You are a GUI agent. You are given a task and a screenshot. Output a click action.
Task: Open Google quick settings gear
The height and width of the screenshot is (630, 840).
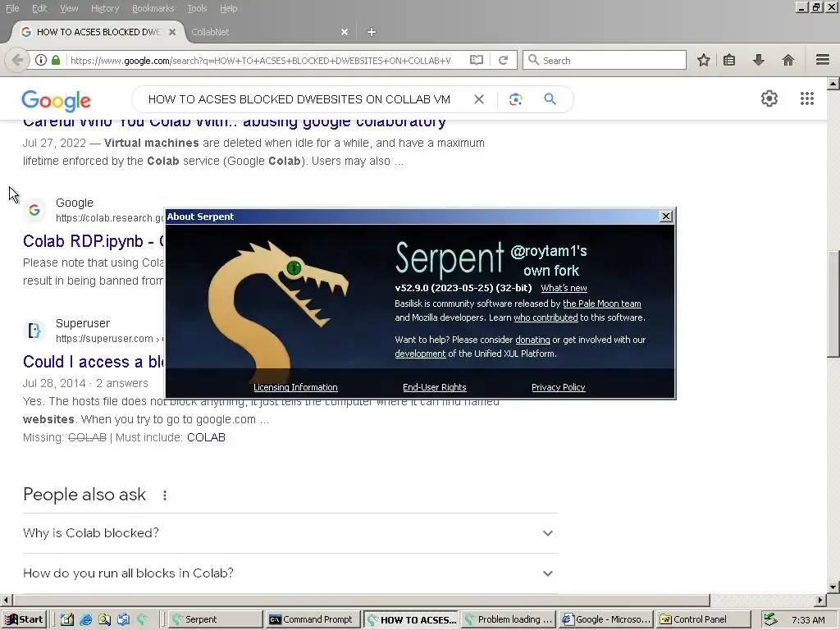[x=769, y=98]
